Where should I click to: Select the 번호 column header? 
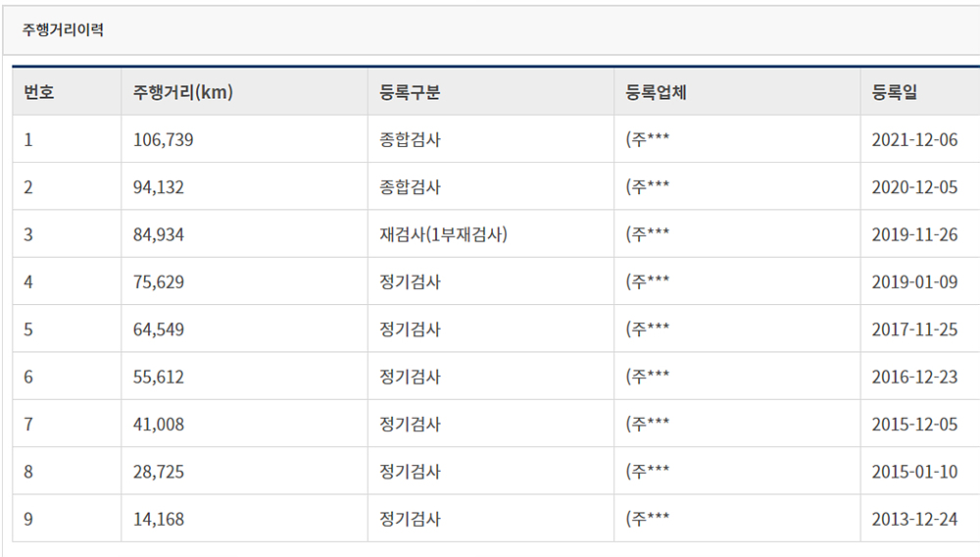[39, 92]
